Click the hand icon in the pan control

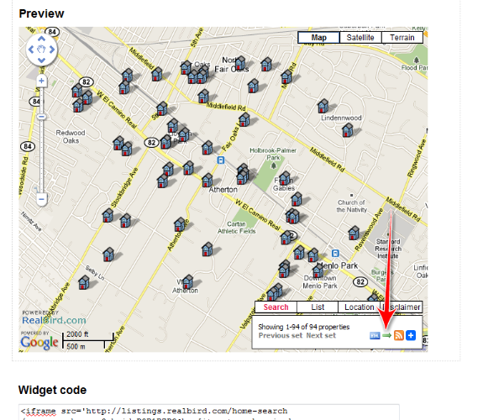(x=41, y=50)
